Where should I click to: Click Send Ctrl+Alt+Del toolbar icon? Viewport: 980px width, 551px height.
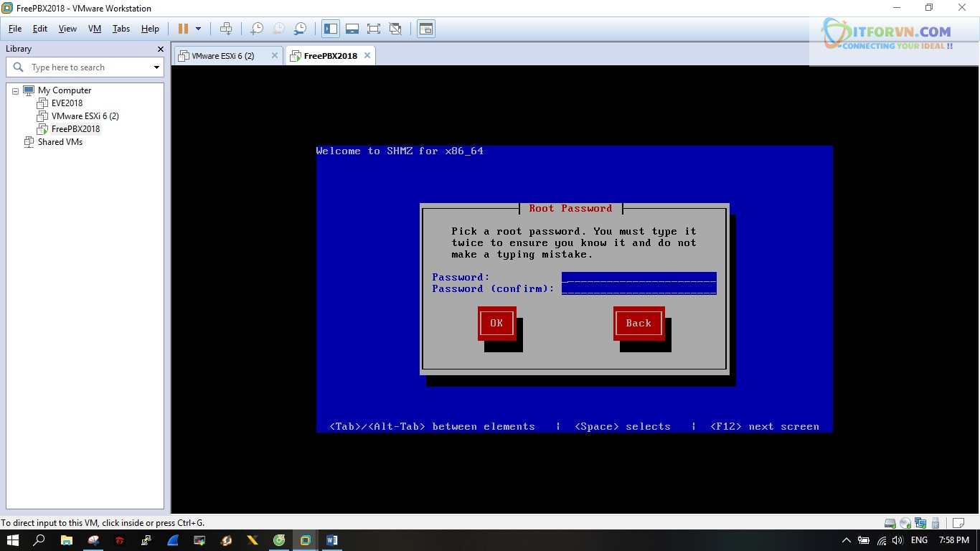pyautogui.click(x=226, y=29)
